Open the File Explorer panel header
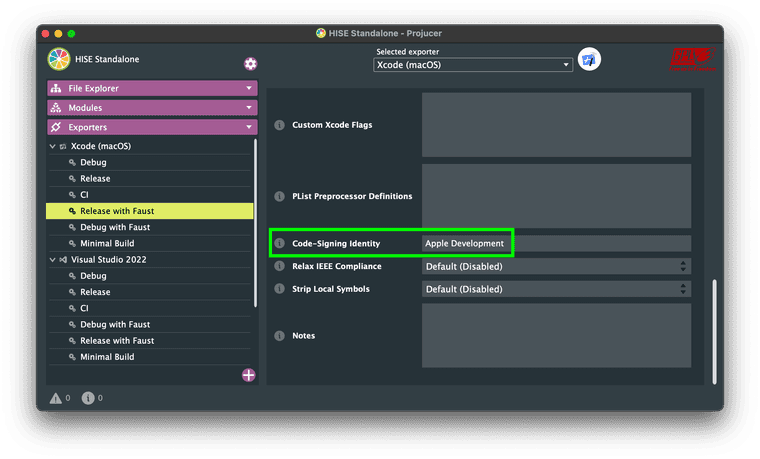 coord(152,88)
